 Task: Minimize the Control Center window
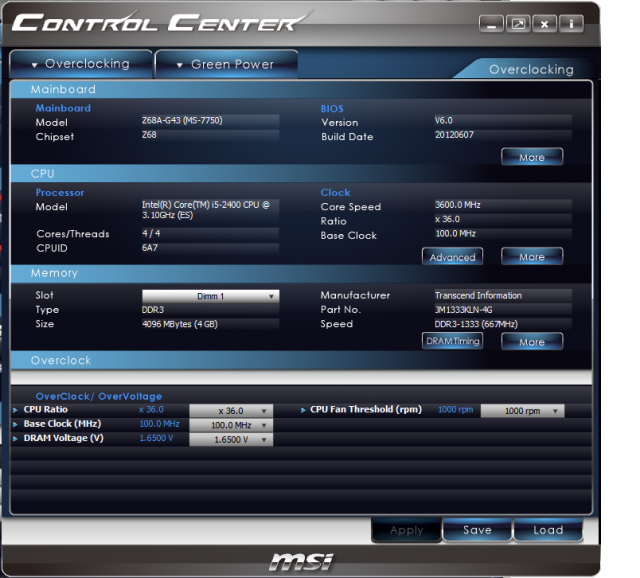point(491,24)
